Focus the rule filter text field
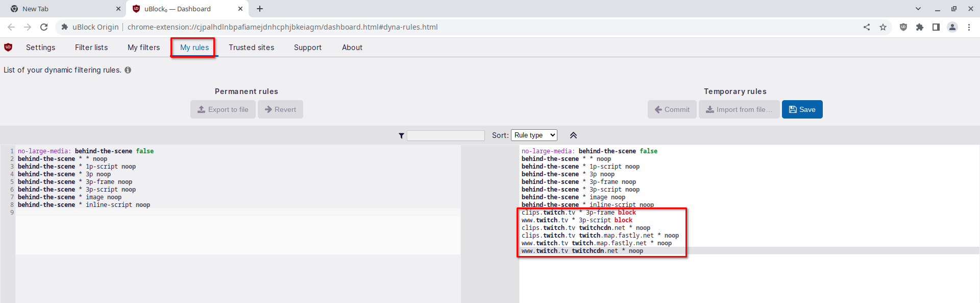Viewport: 980px width, 303px height. (x=446, y=135)
